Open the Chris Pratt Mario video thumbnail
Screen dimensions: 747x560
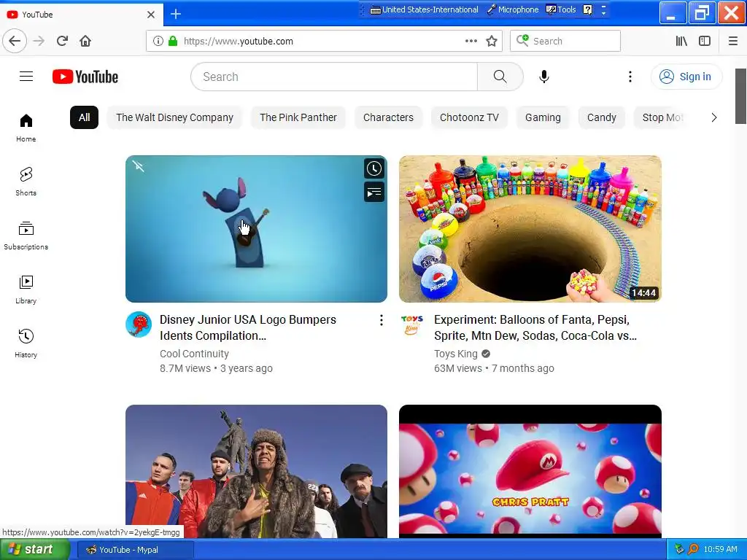coord(530,472)
